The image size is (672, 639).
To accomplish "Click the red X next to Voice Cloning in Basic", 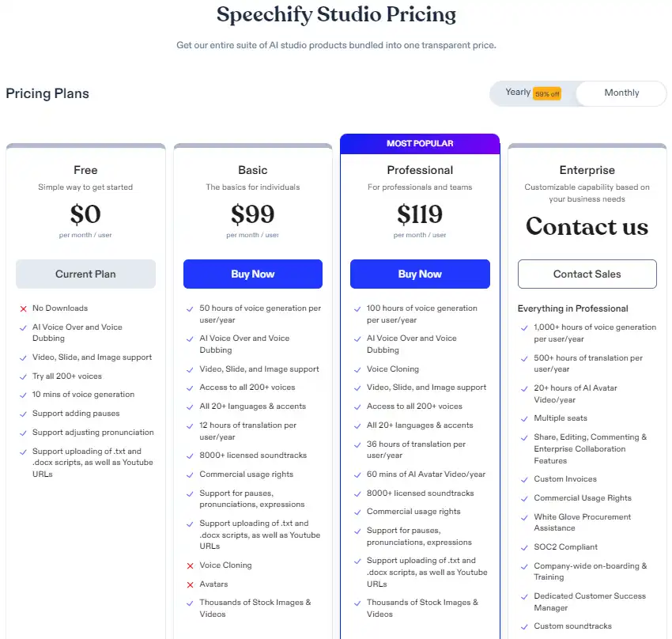I will [191, 565].
